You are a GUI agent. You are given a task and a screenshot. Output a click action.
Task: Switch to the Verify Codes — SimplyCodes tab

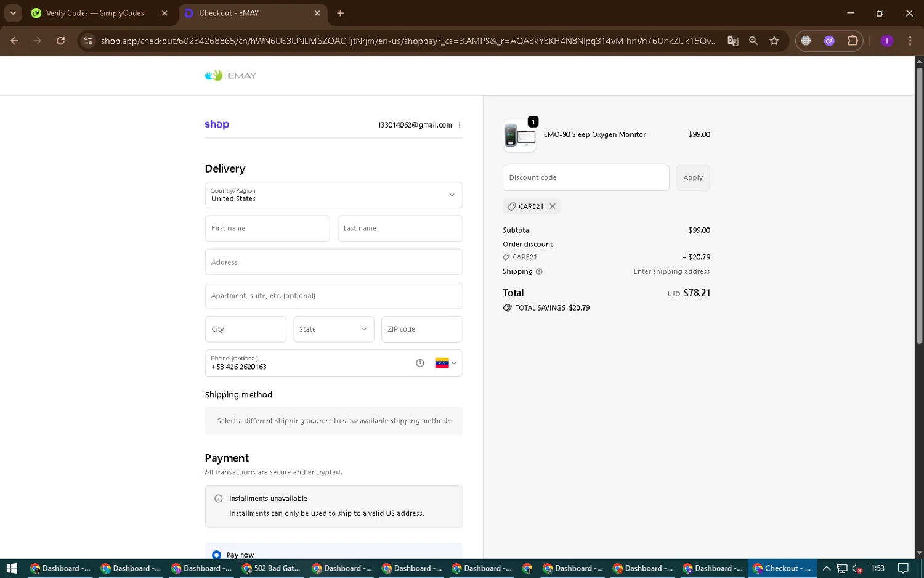pos(95,13)
